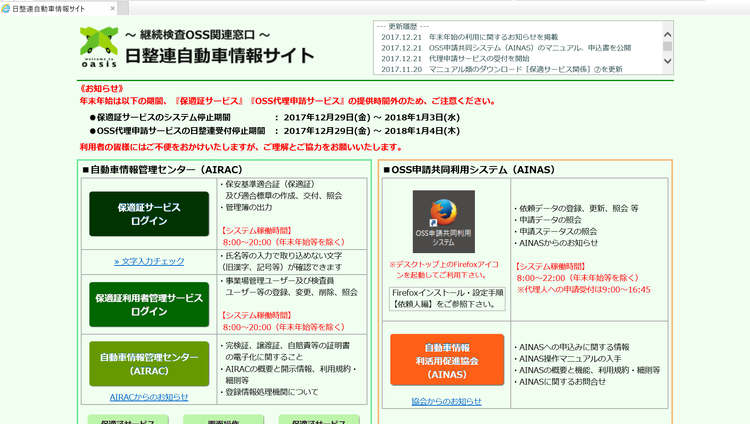
Task: Click 依頼データの登録、更新、照会 等 text
Action: [576, 208]
